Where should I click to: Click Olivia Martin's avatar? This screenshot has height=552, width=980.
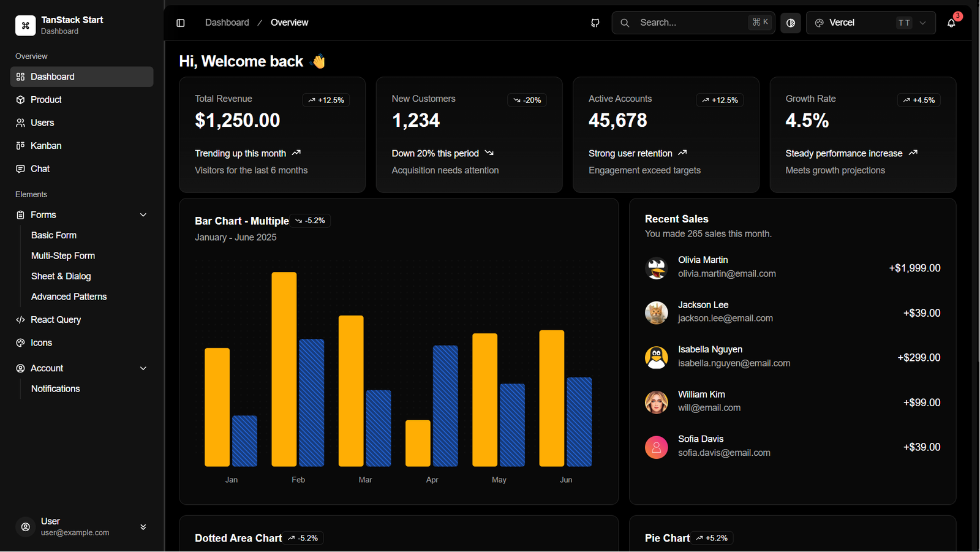click(657, 268)
